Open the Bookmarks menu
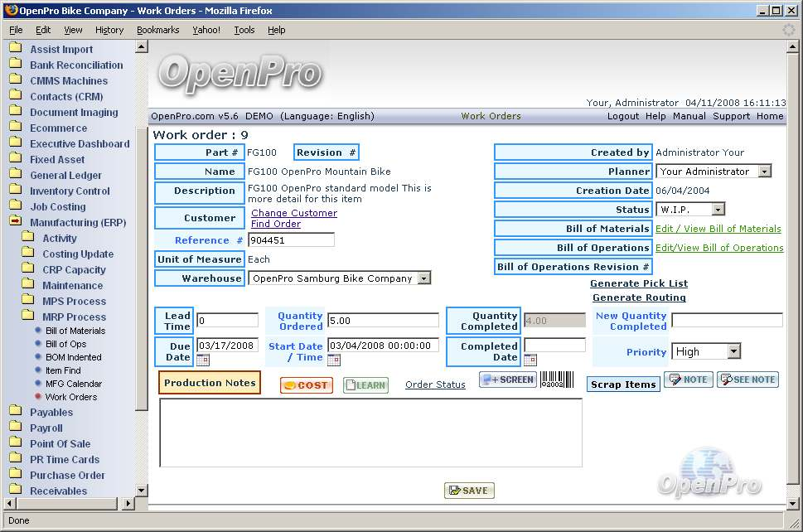 click(x=157, y=30)
